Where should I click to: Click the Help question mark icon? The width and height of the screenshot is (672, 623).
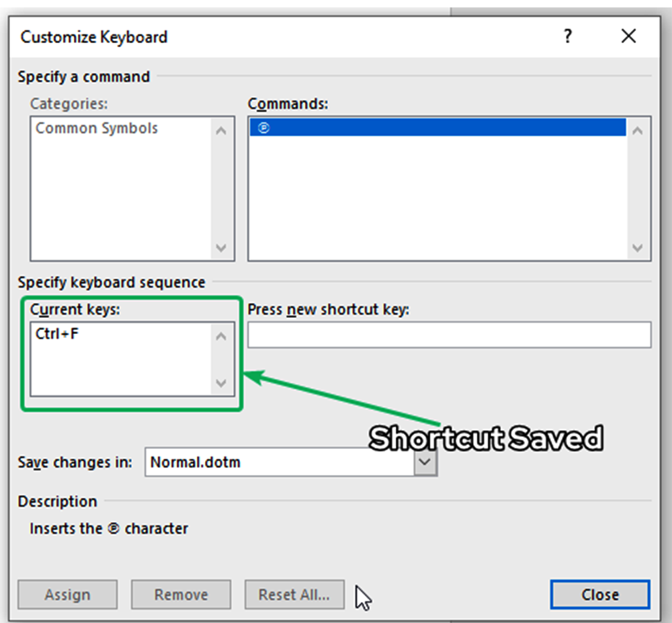(x=568, y=37)
